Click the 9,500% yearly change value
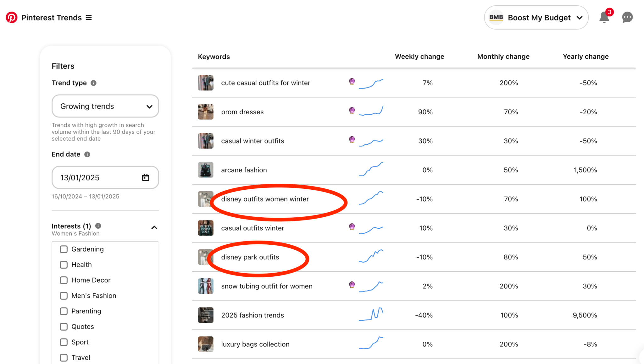Image resolution: width=644 pixels, height=364 pixels. (585, 315)
